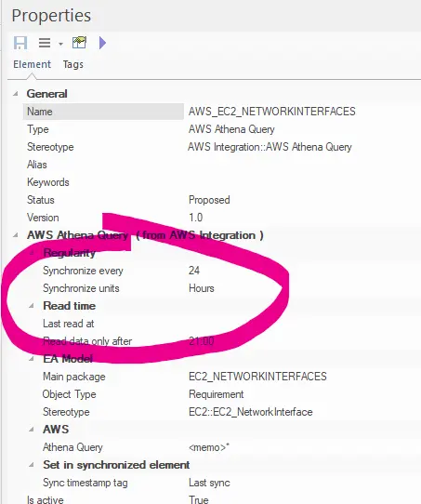Click the Status property label

click(x=41, y=200)
